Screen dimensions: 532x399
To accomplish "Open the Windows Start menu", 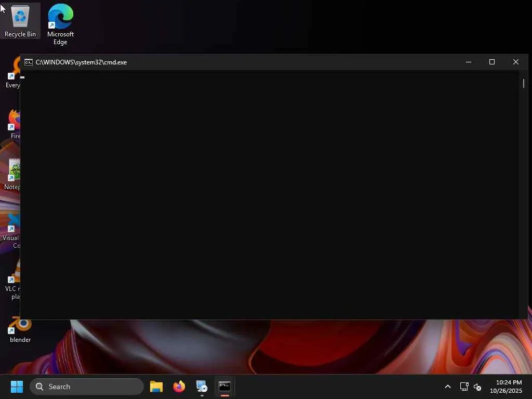I will (17, 387).
